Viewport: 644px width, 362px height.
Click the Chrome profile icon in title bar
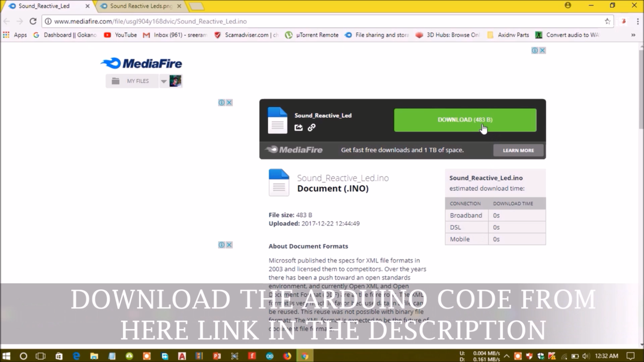[x=568, y=6]
